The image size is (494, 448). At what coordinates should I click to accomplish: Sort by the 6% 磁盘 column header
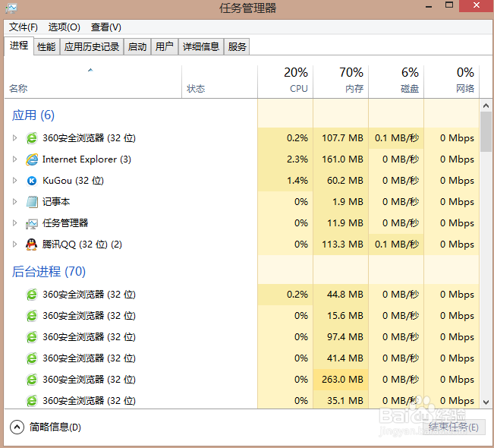[396, 82]
